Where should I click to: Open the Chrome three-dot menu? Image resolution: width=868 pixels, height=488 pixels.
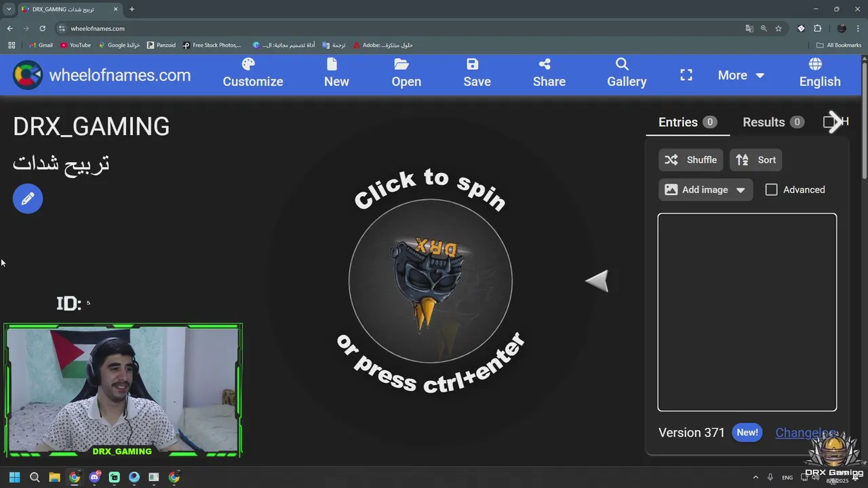tap(859, 28)
